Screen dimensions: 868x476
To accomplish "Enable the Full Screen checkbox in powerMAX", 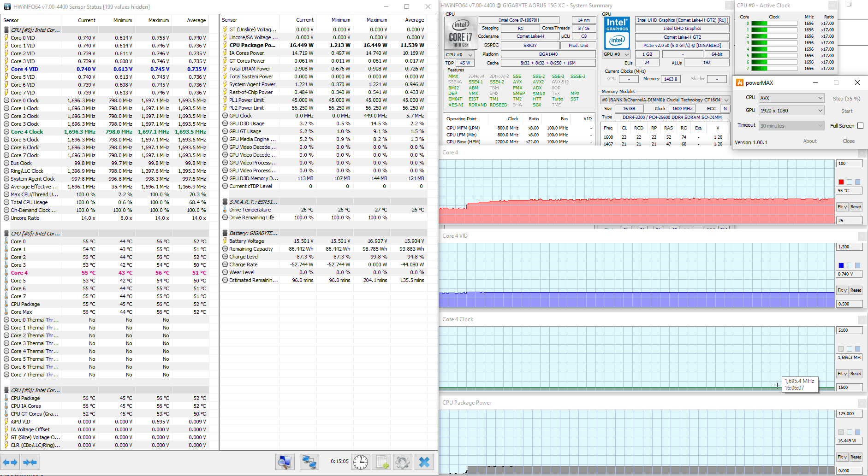I will click(x=860, y=126).
